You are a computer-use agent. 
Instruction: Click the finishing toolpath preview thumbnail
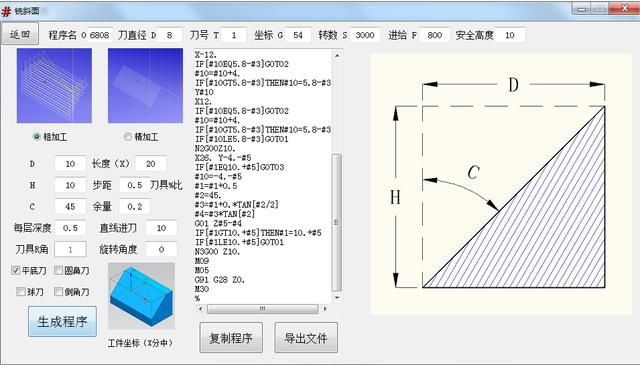(x=145, y=85)
